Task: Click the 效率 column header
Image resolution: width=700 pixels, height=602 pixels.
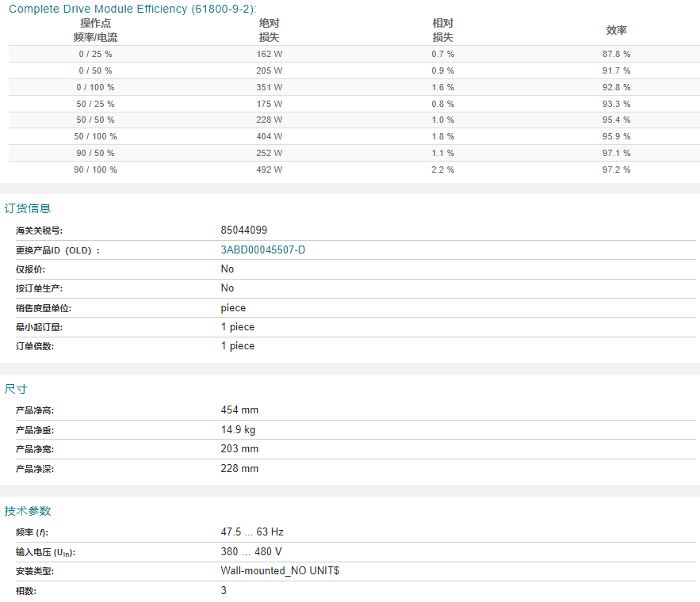Action: click(617, 30)
